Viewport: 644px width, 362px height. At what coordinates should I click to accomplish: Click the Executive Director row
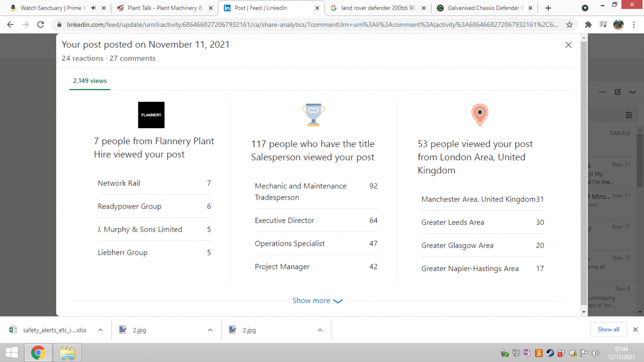pos(316,220)
